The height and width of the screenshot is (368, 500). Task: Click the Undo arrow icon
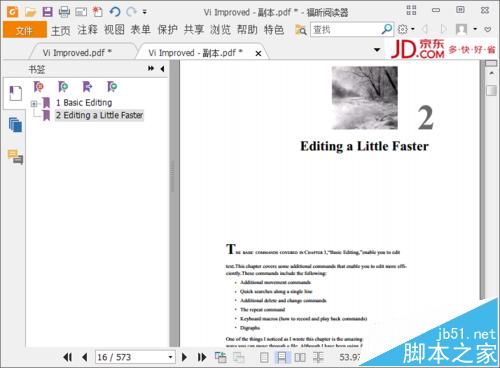[x=115, y=12]
